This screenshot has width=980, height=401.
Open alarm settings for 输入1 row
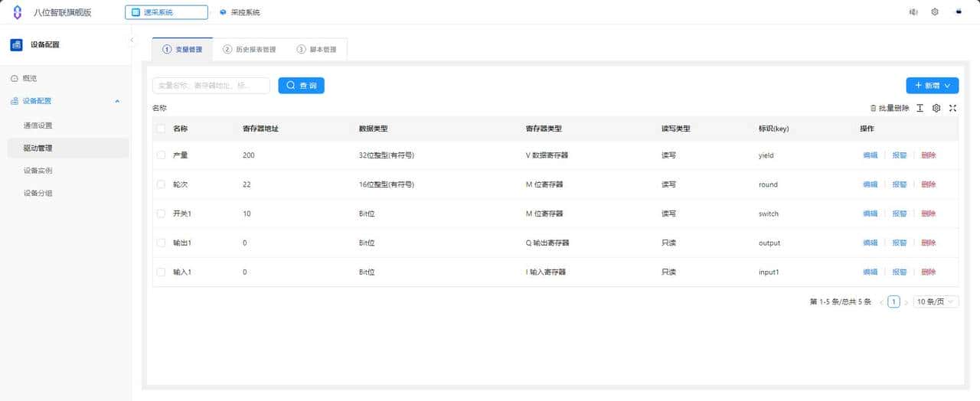(900, 272)
